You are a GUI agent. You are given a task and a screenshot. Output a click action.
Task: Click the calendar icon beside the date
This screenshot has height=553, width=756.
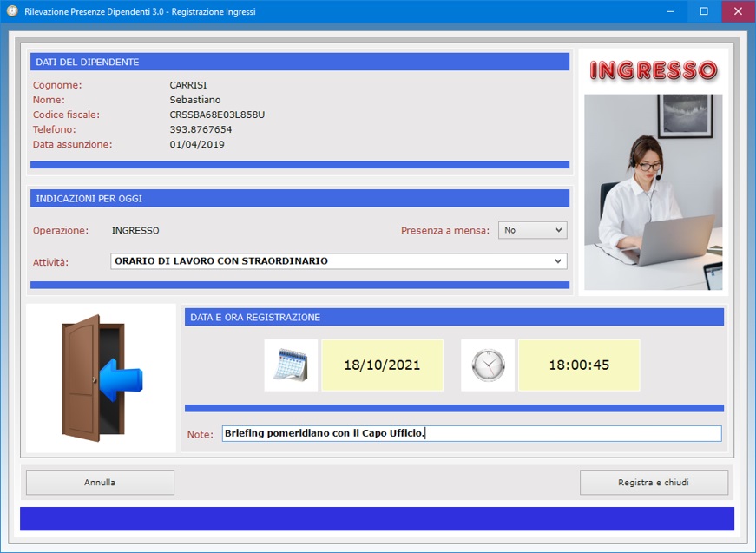coord(291,365)
